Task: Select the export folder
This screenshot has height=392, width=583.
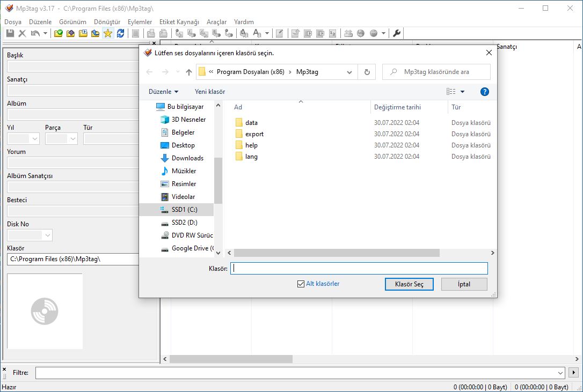Action: pyautogui.click(x=254, y=134)
